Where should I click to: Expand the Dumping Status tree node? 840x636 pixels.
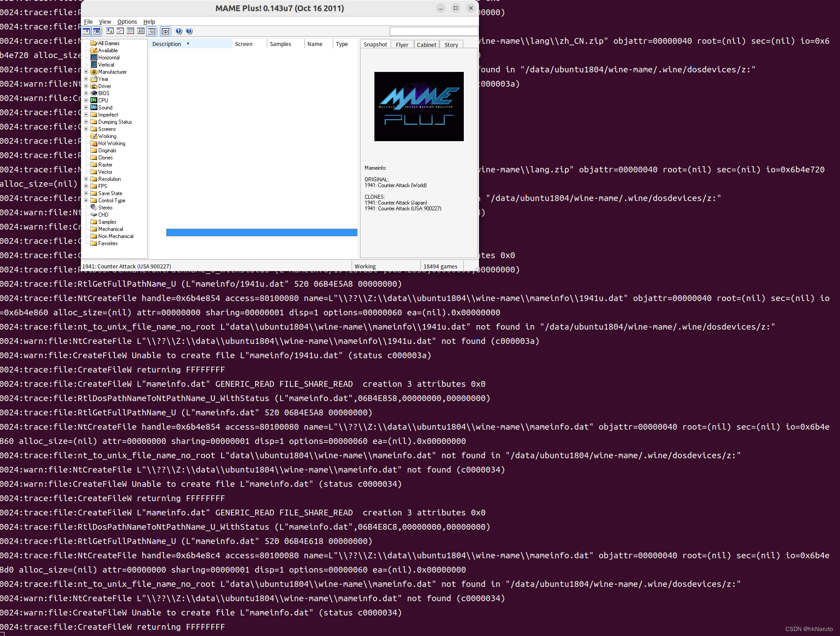click(x=86, y=122)
